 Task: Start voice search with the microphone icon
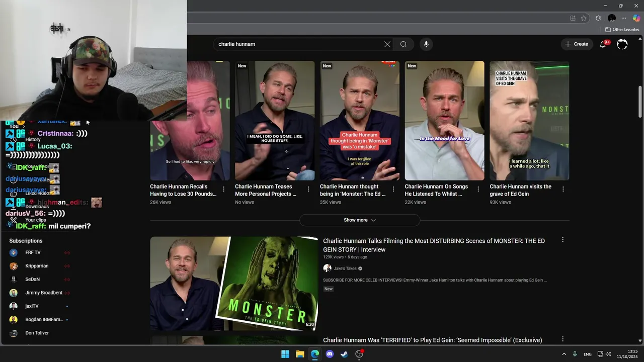click(426, 44)
